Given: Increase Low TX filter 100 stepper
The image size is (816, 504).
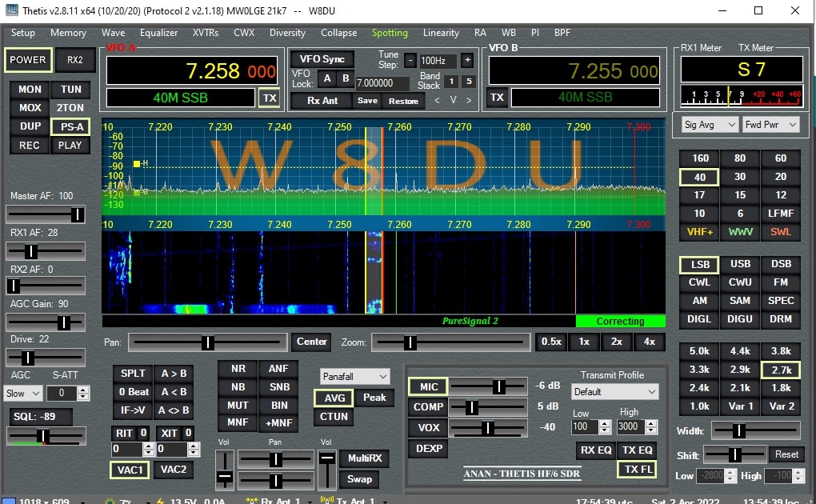Looking at the screenshot, I should [605, 424].
